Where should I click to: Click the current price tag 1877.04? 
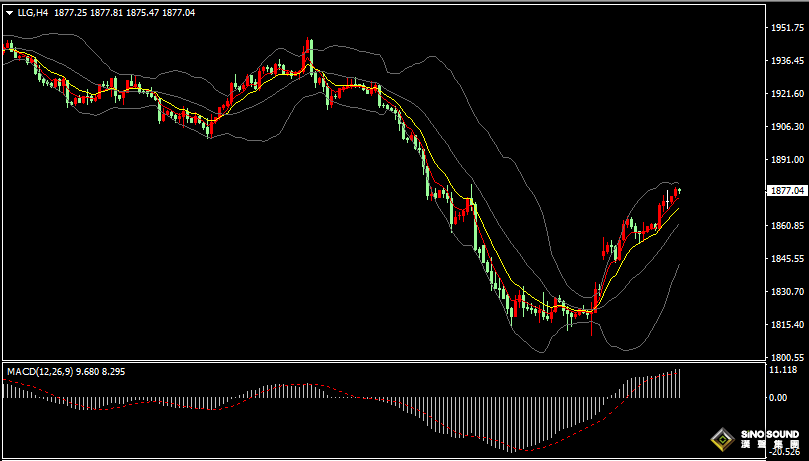coord(787,190)
